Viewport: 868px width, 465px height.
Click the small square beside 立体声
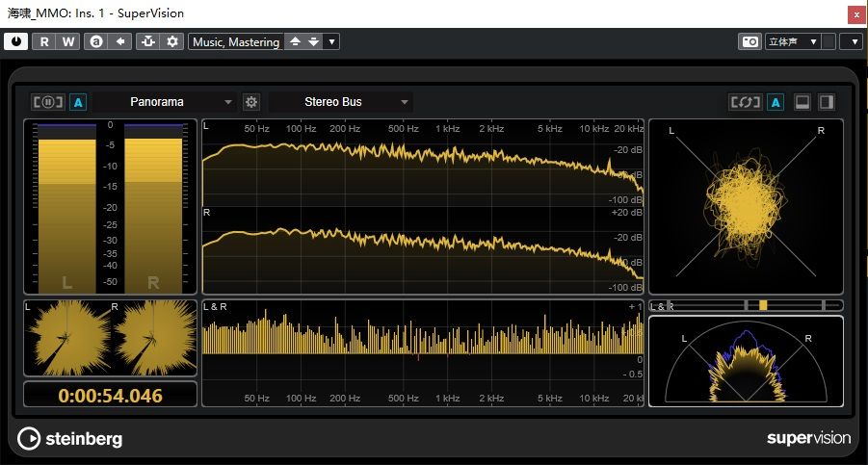pos(829,41)
